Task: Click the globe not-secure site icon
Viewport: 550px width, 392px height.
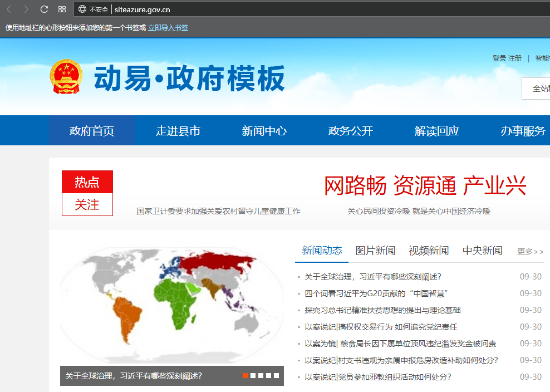Action: coord(82,9)
